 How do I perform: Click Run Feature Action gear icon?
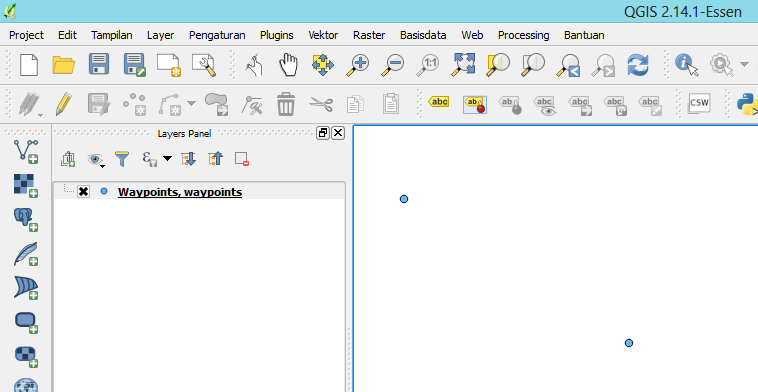pyautogui.click(x=721, y=65)
